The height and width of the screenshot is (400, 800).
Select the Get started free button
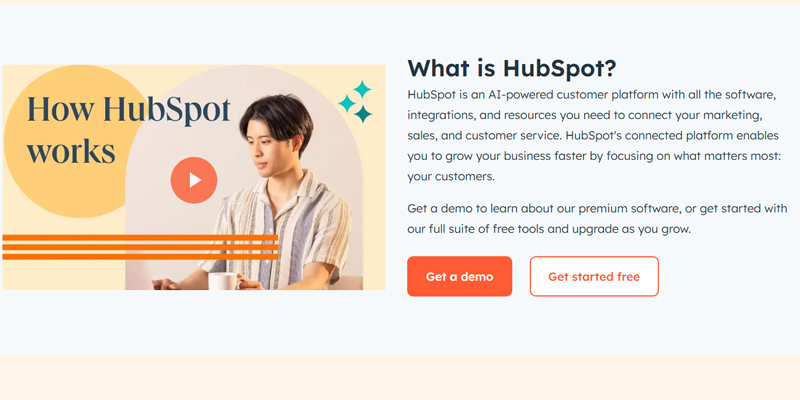point(594,276)
